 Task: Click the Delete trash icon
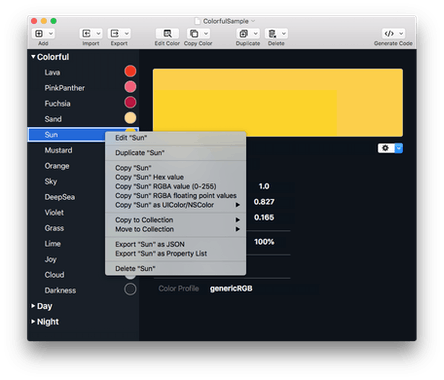click(x=272, y=33)
